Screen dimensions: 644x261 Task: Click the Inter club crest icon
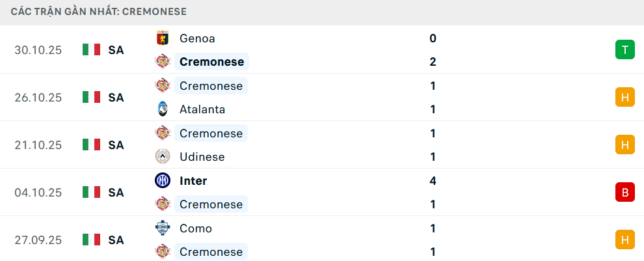click(x=162, y=181)
